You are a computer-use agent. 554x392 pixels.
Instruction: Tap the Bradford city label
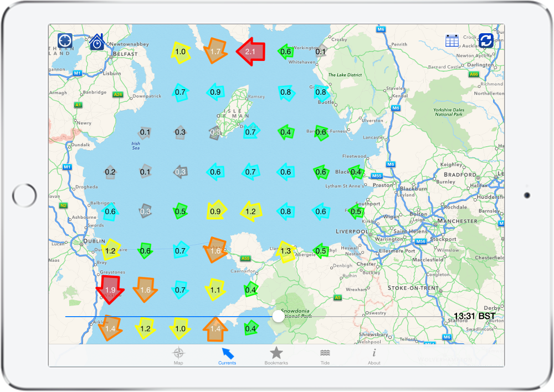tap(460, 174)
